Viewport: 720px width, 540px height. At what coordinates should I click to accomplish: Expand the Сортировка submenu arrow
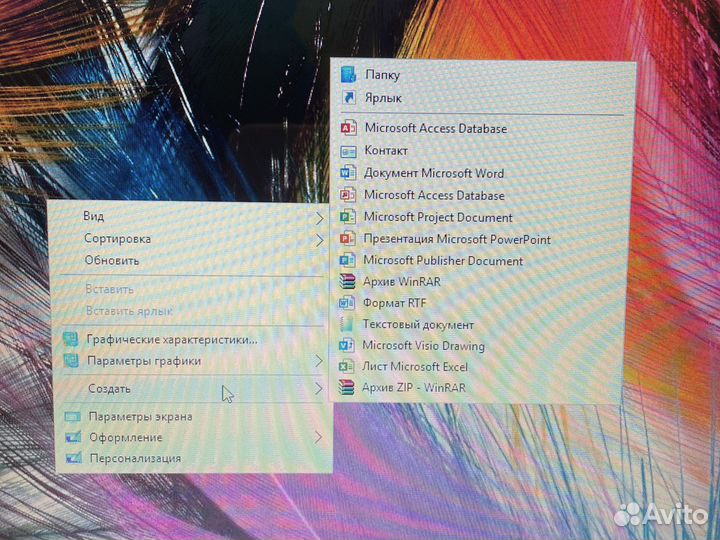319,240
